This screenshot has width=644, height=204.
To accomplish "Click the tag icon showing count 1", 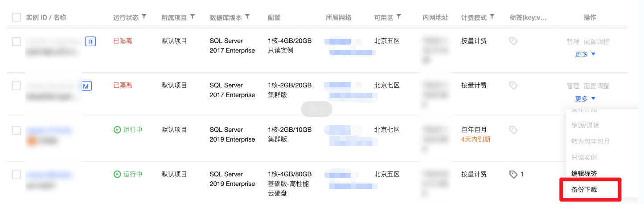I will 513,174.
